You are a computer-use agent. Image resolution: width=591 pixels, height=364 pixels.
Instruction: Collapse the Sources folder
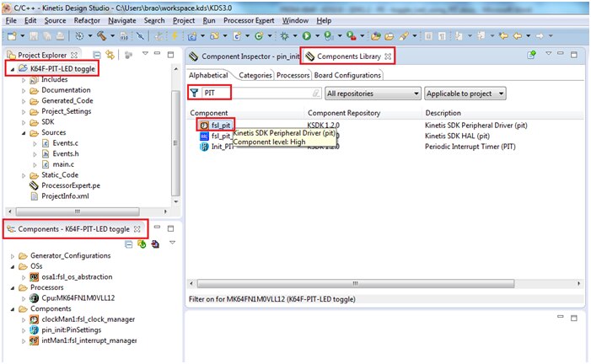[24, 133]
